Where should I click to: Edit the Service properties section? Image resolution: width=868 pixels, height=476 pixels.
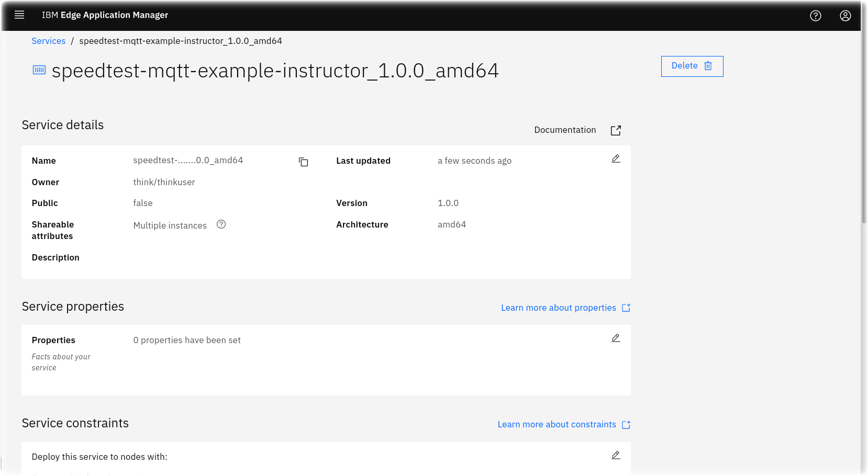(x=616, y=338)
